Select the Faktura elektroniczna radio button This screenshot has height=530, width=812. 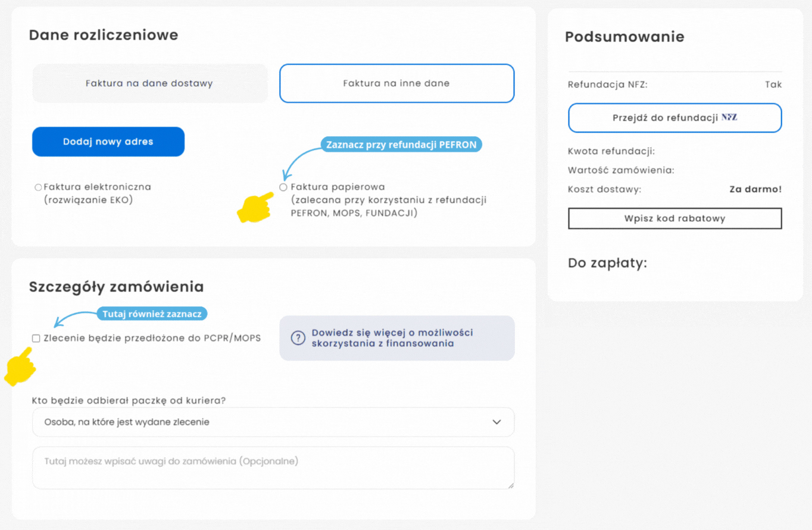37,186
